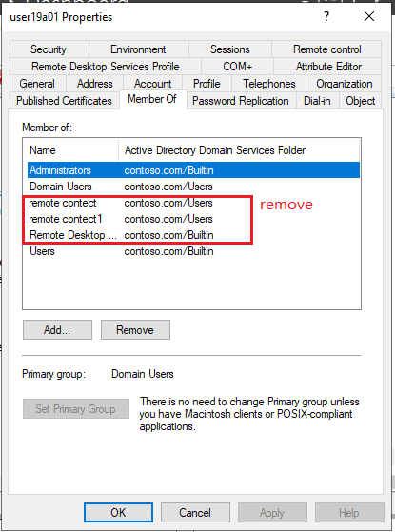Open the Remote Desktop Services Profile tab
The height and width of the screenshot is (532, 395).
tap(106, 67)
